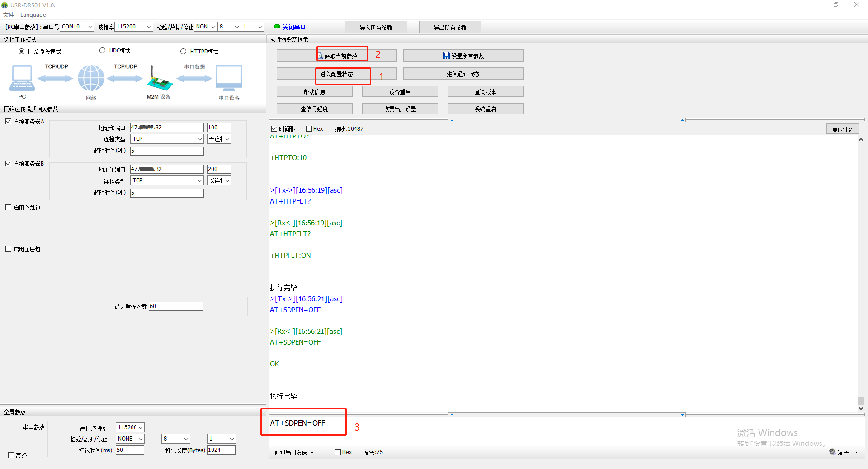868x469 pixels.
Task: Click the 复位计数 button
Action: point(843,129)
